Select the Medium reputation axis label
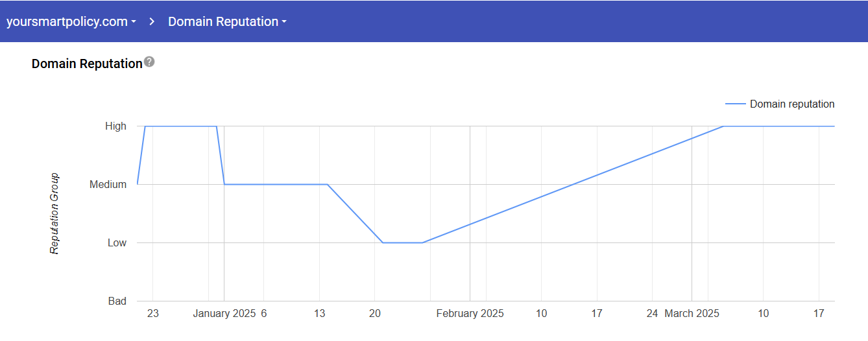 (108, 185)
